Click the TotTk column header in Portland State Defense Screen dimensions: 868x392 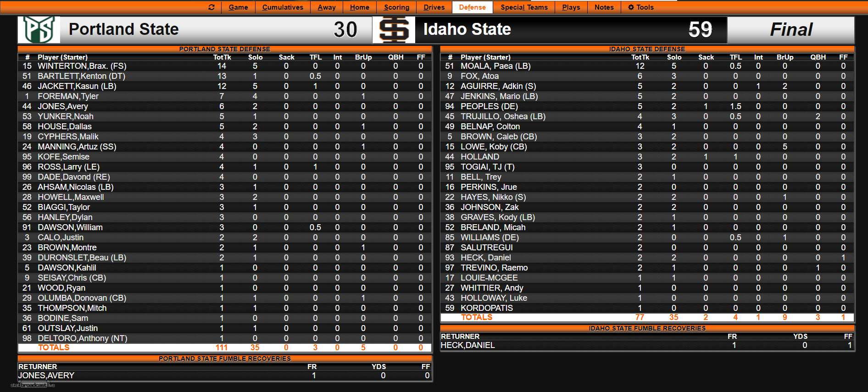tap(222, 57)
